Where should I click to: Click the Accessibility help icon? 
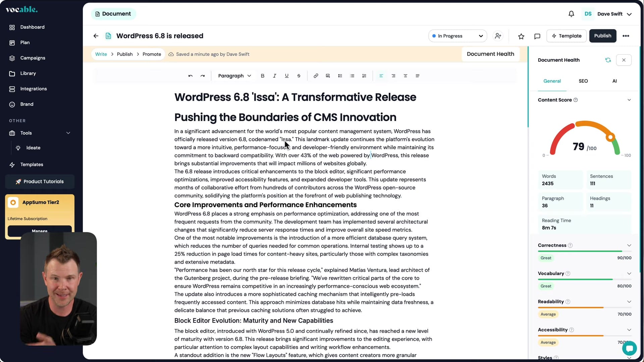[x=572, y=330]
